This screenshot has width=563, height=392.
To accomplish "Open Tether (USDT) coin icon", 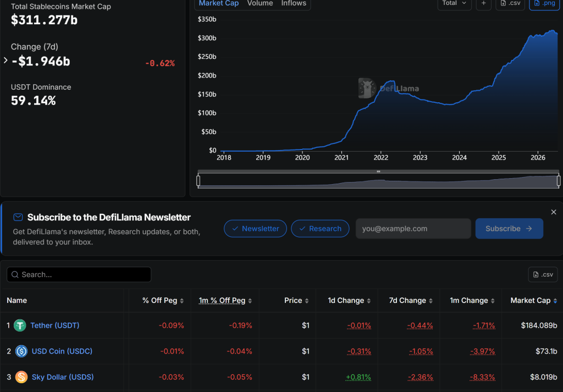I will [x=20, y=325].
